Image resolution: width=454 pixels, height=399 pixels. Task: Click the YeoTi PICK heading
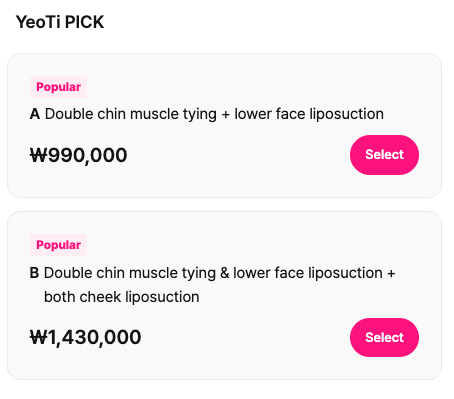click(x=60, y=22)
